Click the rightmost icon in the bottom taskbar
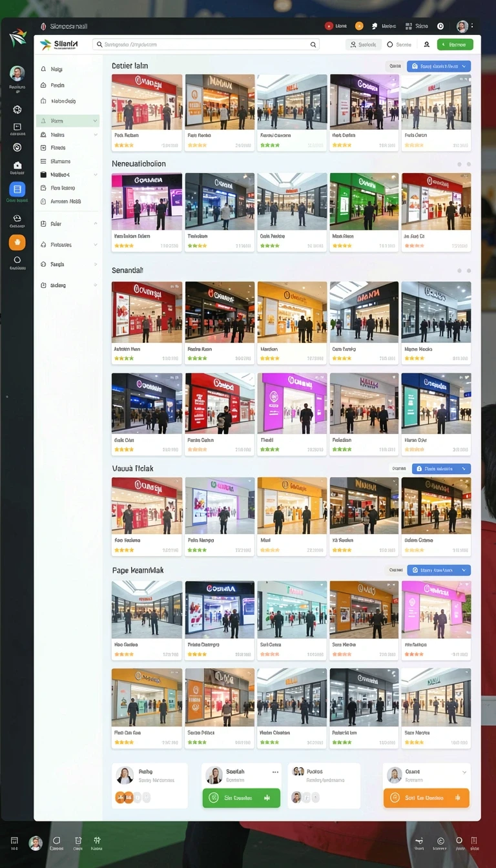 click(475, 841)
